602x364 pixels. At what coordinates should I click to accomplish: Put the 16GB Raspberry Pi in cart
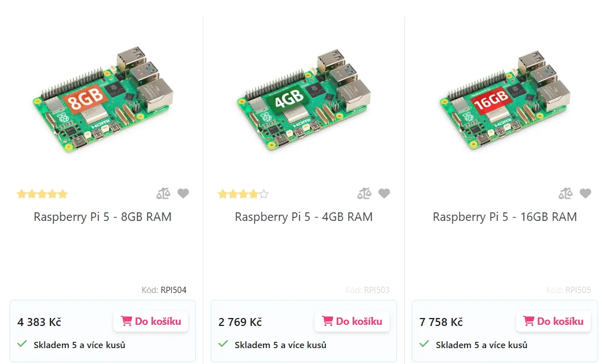(x=553, y=321)
